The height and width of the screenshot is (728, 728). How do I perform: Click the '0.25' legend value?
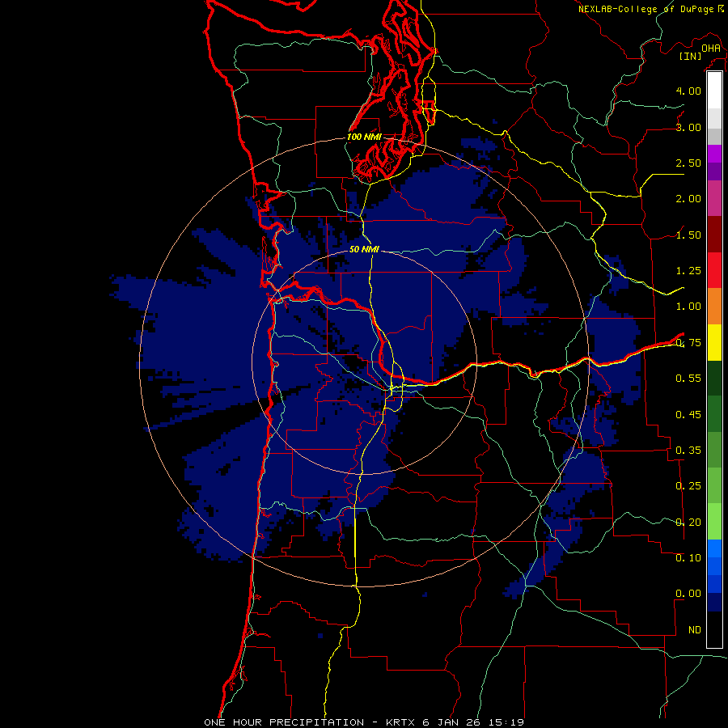pos(688,486)
